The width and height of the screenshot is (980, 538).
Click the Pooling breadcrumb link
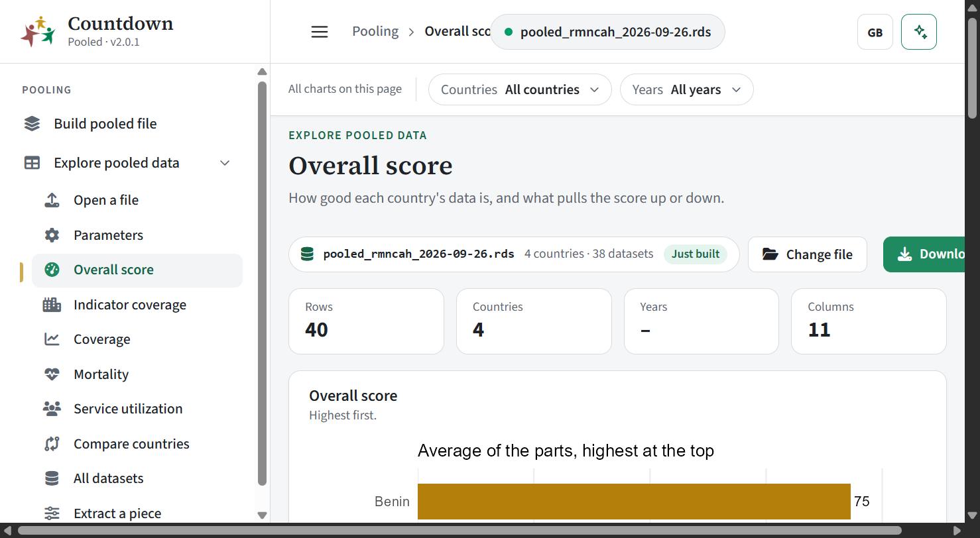click(375, 32)
